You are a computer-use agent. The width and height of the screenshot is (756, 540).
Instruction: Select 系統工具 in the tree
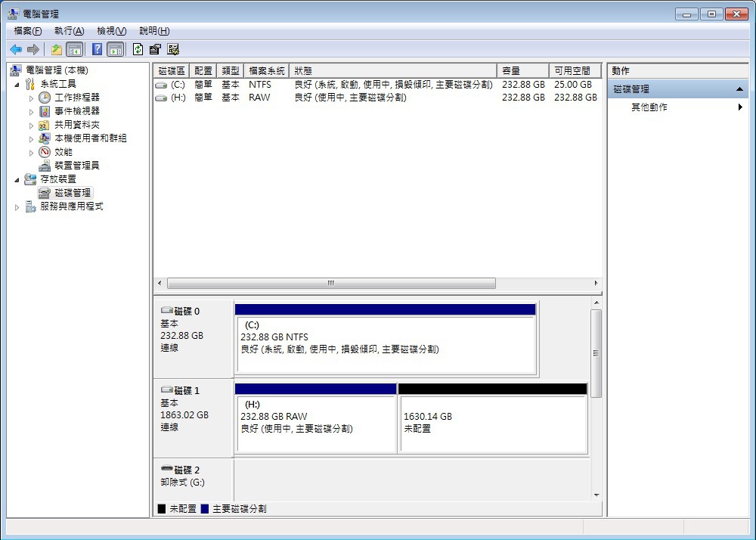coord(58,84)
